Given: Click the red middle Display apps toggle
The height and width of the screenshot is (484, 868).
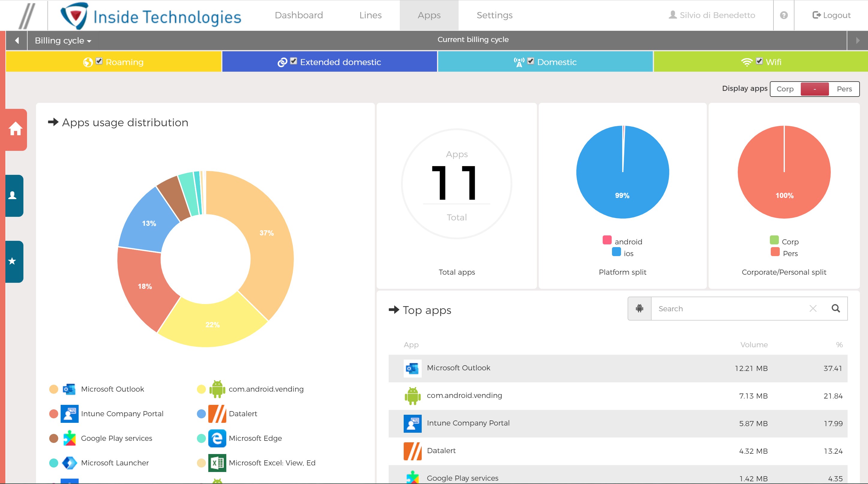Looking at the screenshot, I should coord(815,89).
